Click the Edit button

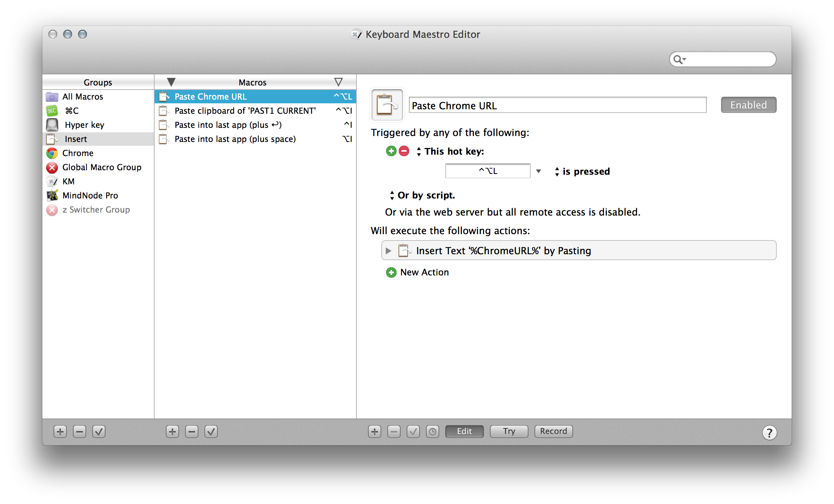point(464,432)
